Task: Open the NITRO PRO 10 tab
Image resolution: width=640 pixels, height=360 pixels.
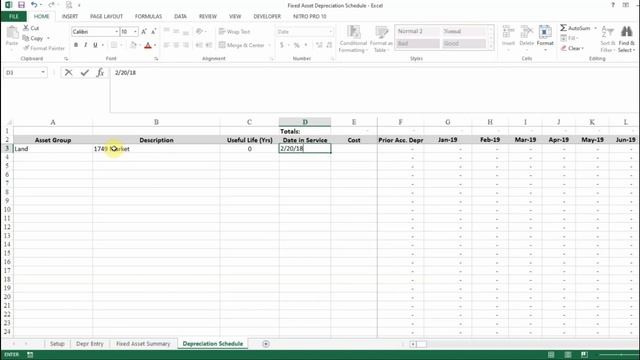Action: click(310, 16)
